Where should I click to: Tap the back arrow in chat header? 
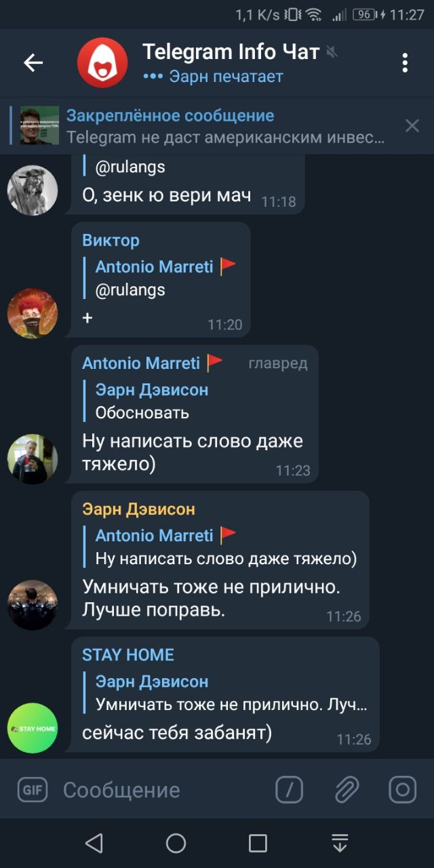coord(33,62)
